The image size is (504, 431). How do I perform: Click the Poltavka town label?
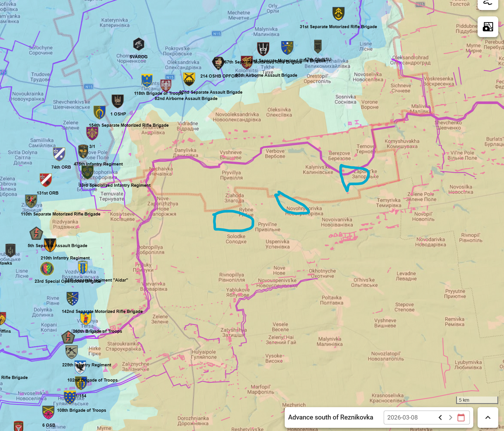tap(332, 300)
